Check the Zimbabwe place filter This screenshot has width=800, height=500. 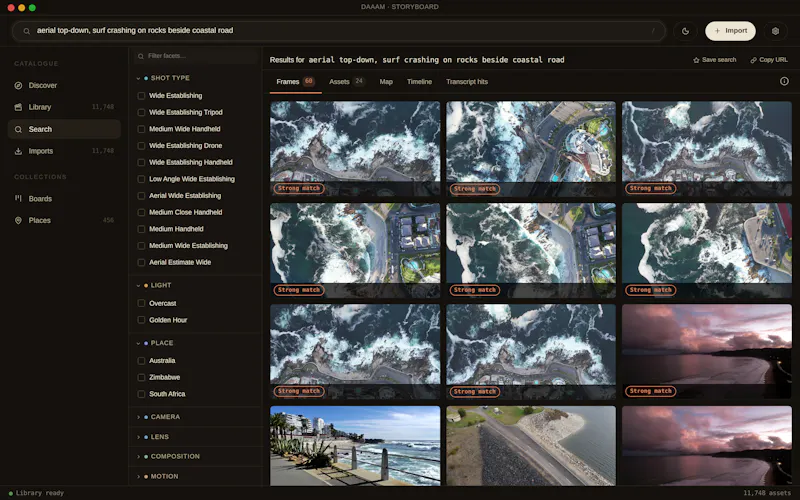pyautogui.click(x=141, y=377)
